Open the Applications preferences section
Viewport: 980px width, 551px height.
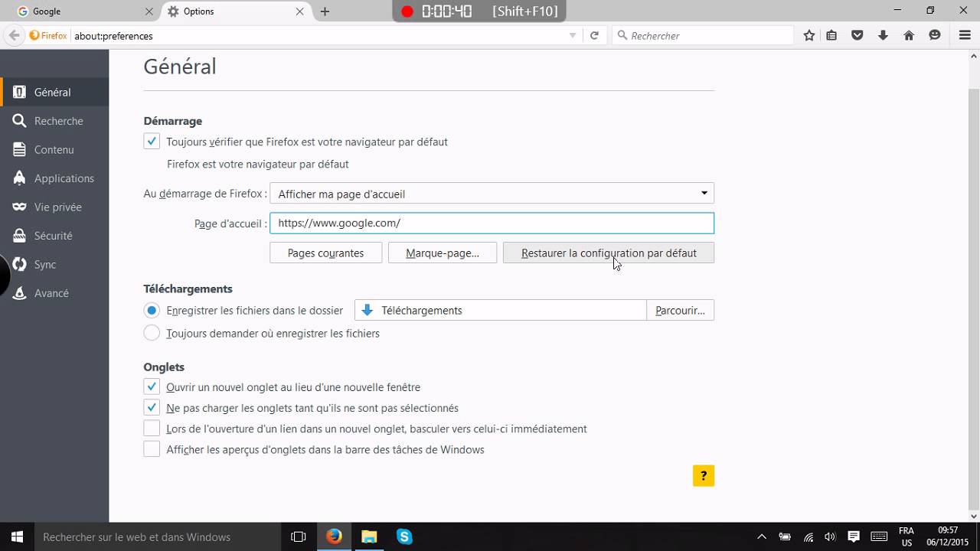pyautogui.click(x=54, y=178)
